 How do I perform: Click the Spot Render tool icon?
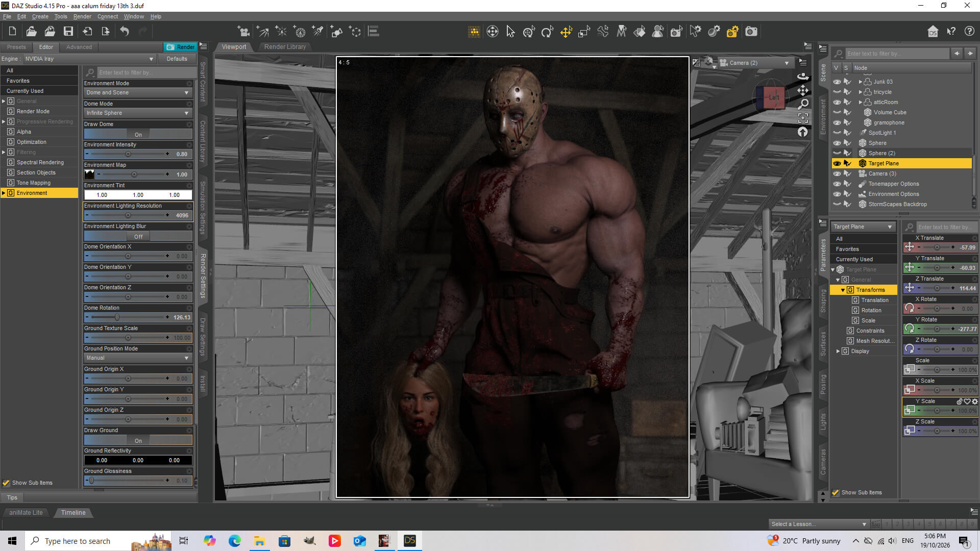click(677, 32)
